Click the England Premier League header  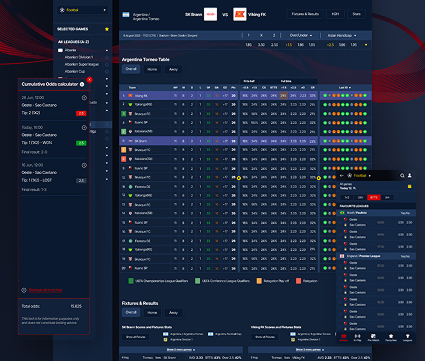pos(376,256)
